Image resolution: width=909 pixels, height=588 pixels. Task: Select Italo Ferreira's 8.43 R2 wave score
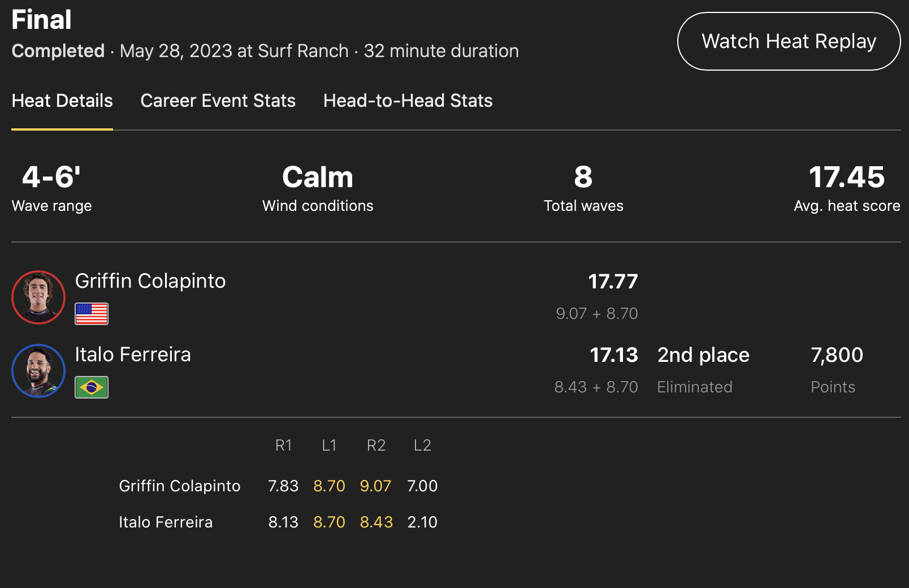click(x=376, y=522)
